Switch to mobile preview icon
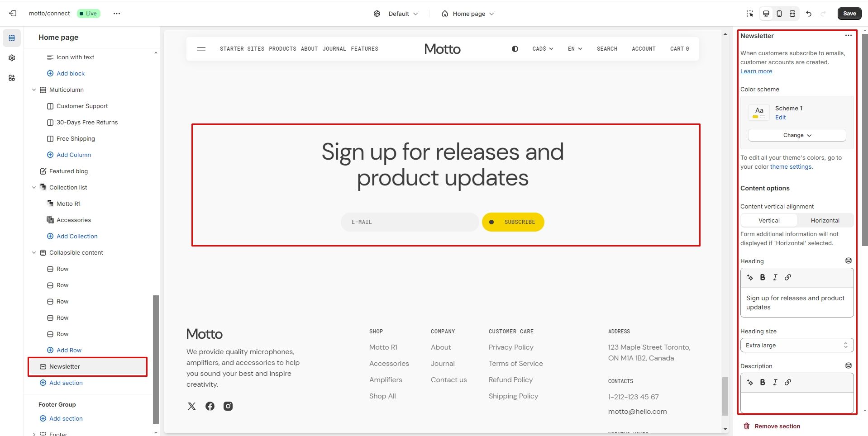 pyautogui.click(x=779, y=14)
